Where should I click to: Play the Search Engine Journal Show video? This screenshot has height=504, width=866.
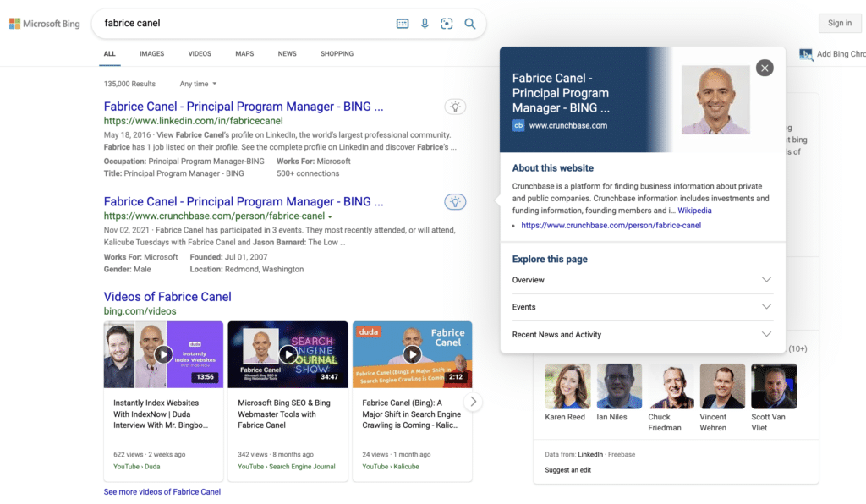pos(288,354)
